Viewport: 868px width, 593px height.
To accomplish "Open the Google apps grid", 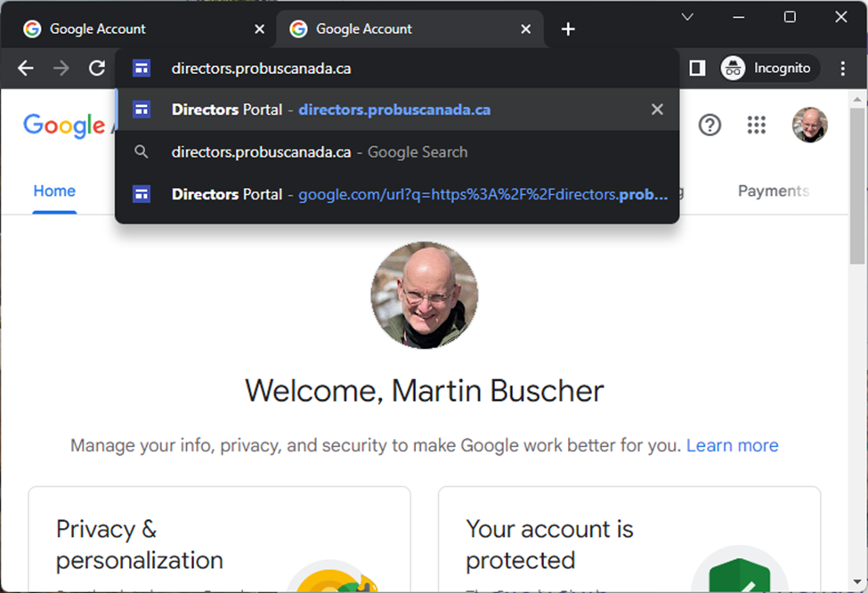I will [x=756, y=125].
